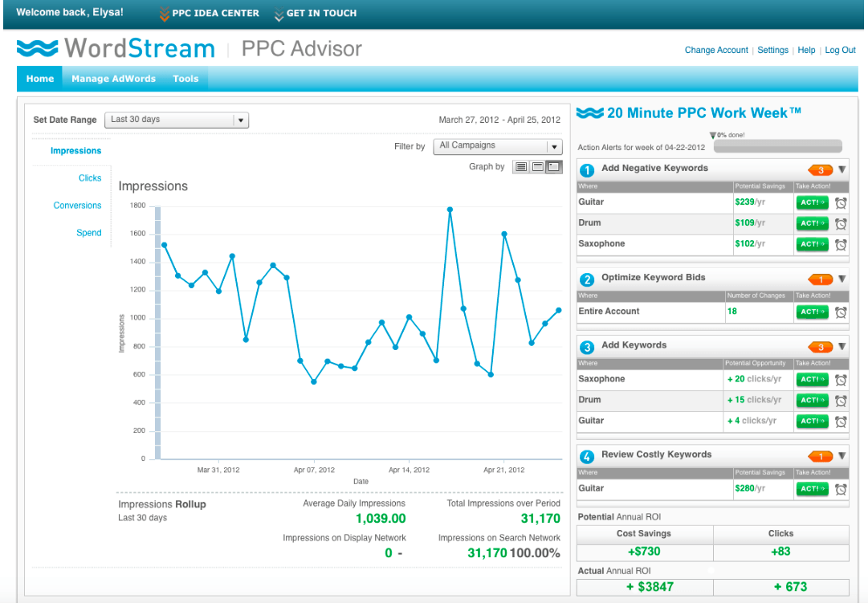Screen dimensions: 868x603
Task: Click ACT for Saxophone add keywords
Action: click(812, 379)
